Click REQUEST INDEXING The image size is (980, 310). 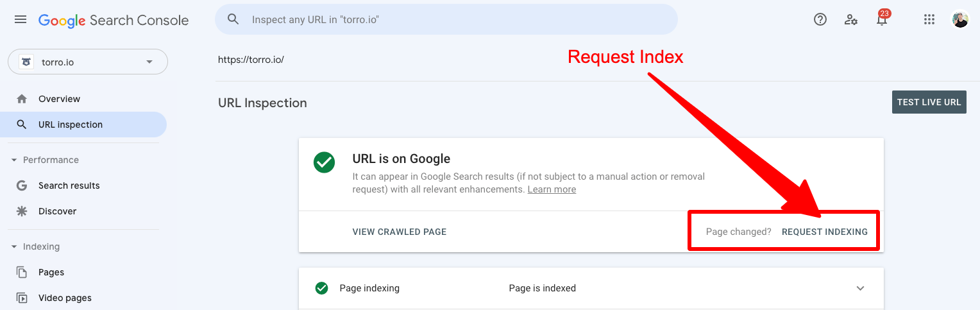824,232
